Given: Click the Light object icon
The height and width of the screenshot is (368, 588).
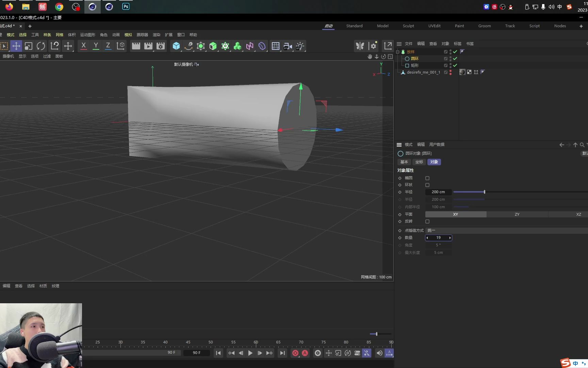Looking at the screenshot, I should (x=300, y=46).
